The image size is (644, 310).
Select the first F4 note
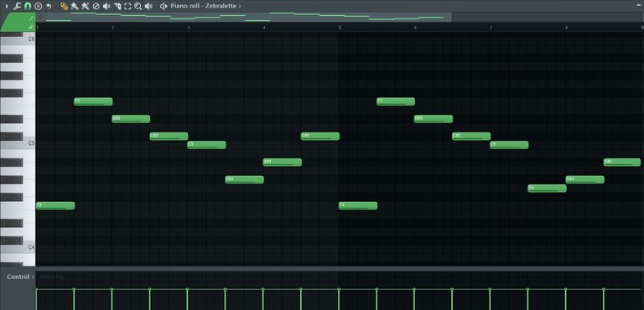pos(55,205)
